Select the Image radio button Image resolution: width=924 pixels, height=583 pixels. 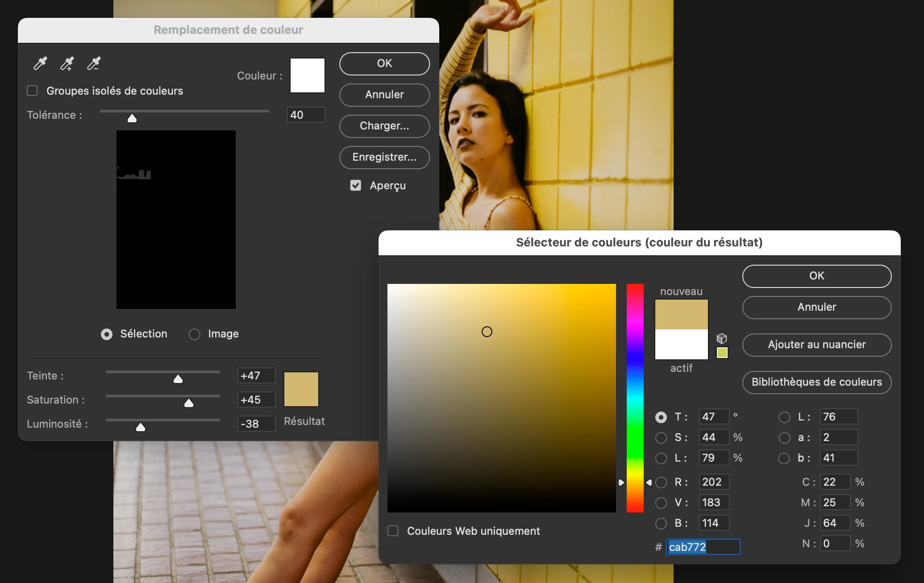point(195,334)
